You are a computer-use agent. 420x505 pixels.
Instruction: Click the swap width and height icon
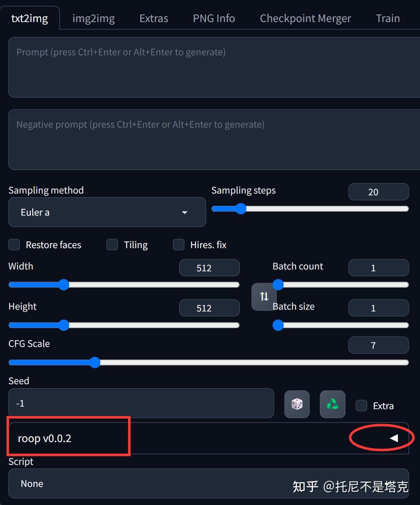(x=264, y=297)
